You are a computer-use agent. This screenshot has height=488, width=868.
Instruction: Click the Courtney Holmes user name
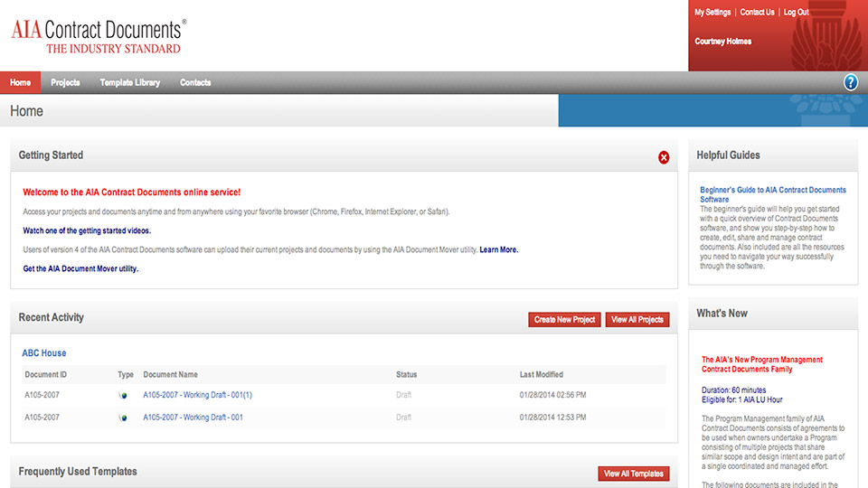pyautogui.click(x=723, y=42)
